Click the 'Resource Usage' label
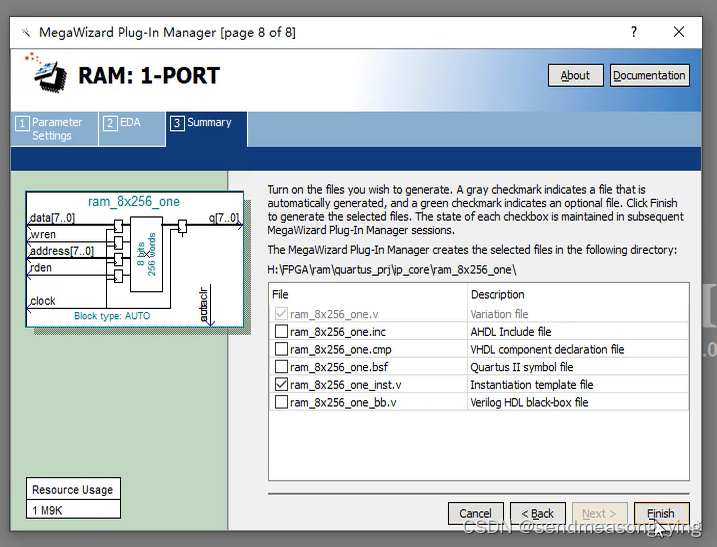The width and height of the screenshot is (717, 547). click(73, 490)
